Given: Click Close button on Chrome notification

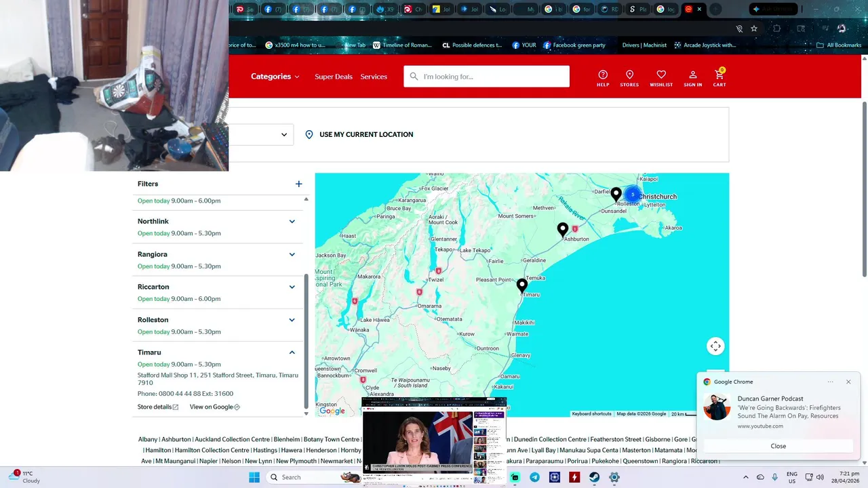Looking at the screenshot, I should (x=778, y=446).
